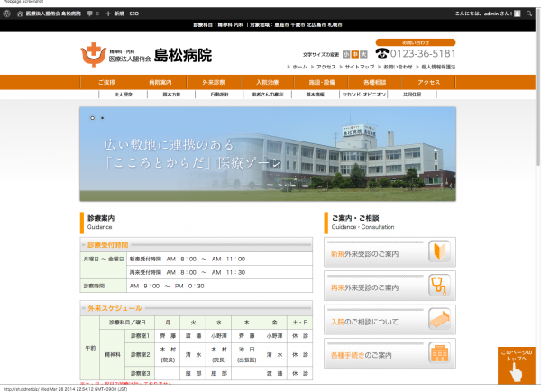Click the サイトマップ link
Image resolution: width=541 pixels, height=392 pixels.
point(359,67)
